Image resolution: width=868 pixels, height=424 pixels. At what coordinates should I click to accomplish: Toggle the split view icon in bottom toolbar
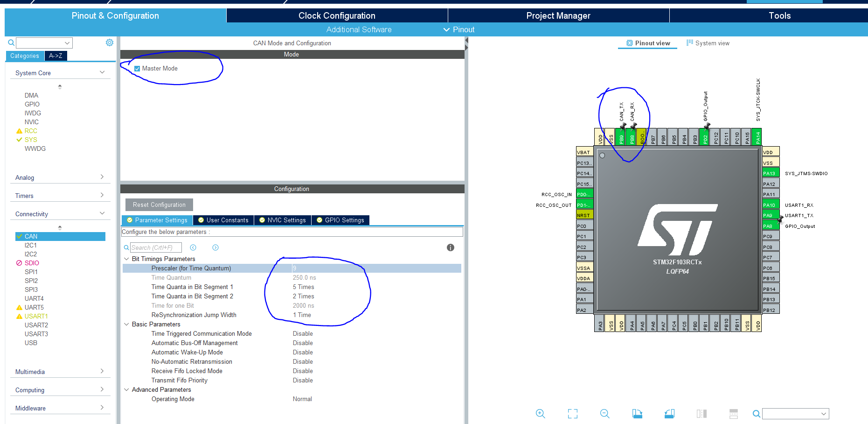701,413
